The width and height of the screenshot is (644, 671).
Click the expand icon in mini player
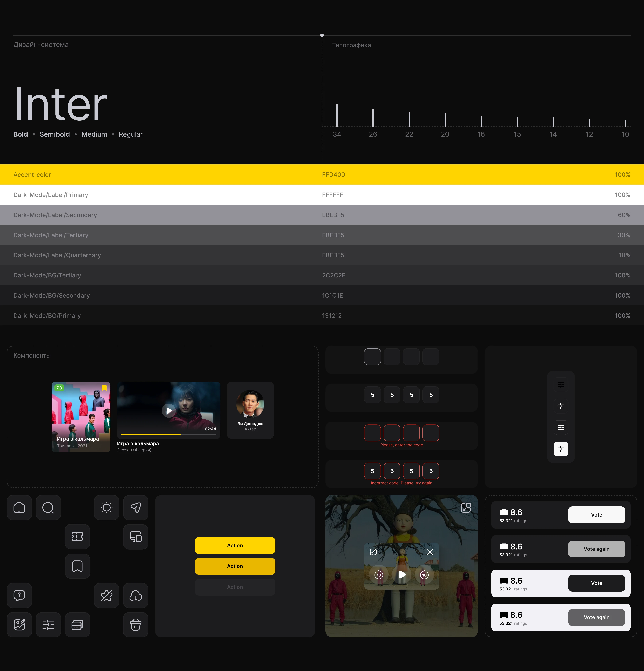tap(373, 552)
